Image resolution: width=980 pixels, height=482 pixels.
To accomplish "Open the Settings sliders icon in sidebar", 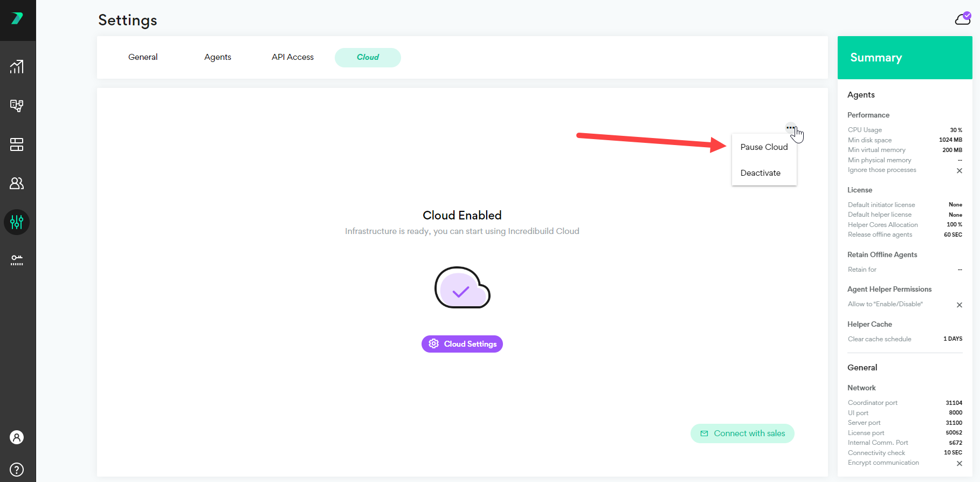I will pos(17,222).
